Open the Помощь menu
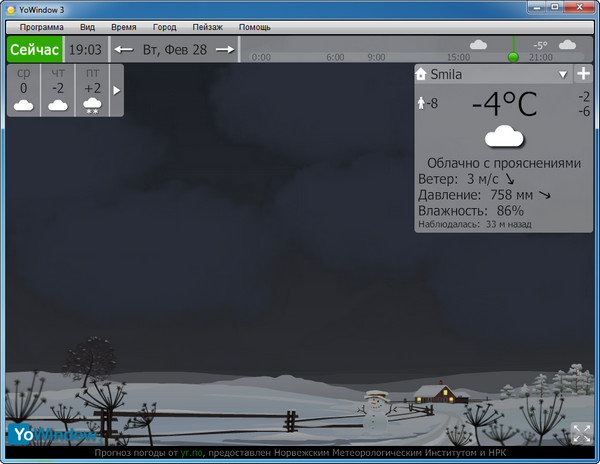Image resolution: width=600 pixels, height=464 pixels. 254,27
